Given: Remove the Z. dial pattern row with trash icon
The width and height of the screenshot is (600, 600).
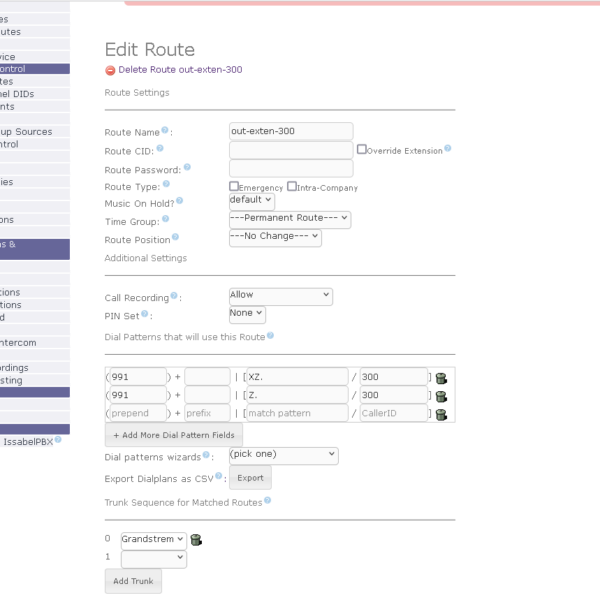Looking at the screenshot, I should tap(441, 395).
